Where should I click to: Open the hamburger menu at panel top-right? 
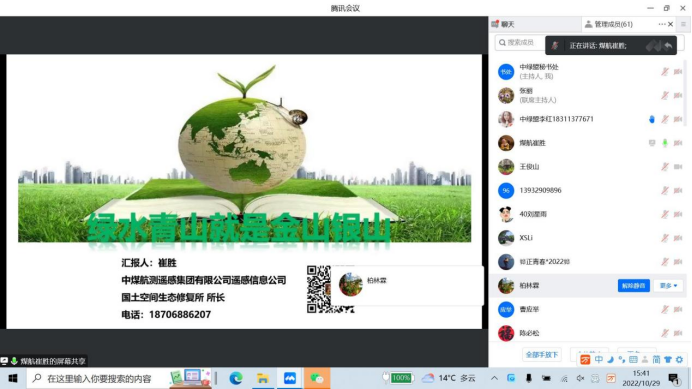tap(683, 24)
